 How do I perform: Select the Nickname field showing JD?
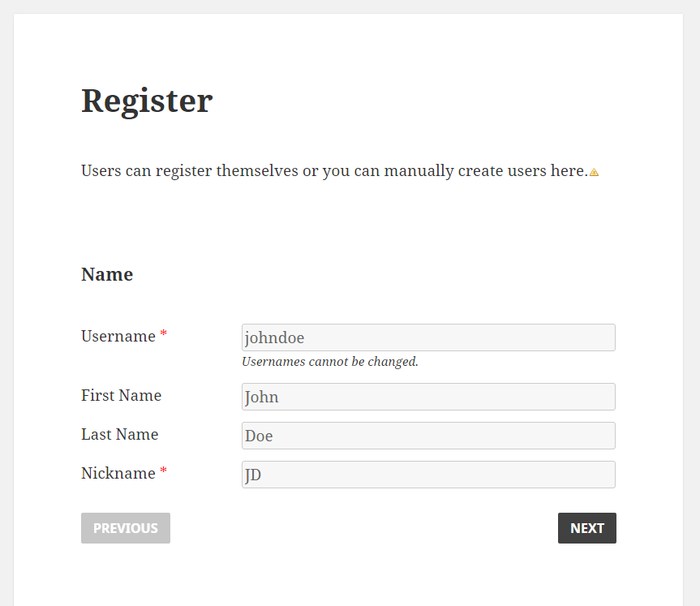point(427,475)
